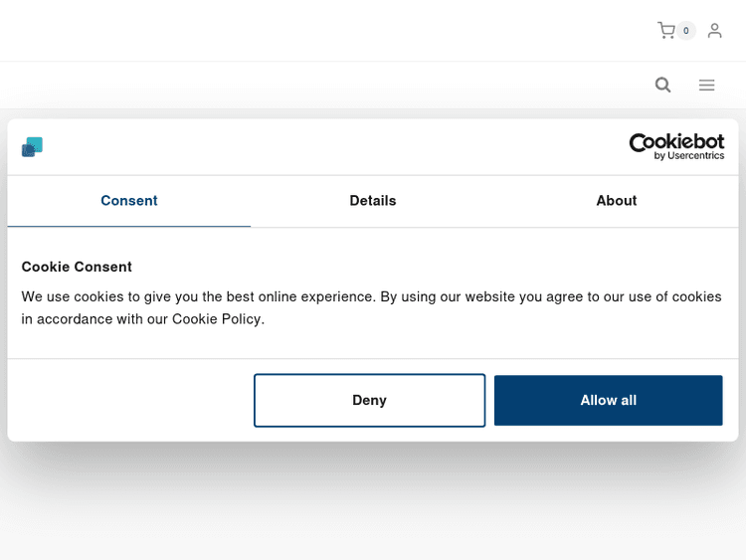
Task: Click the Cookie Consent heading
Action: [77, 267]
